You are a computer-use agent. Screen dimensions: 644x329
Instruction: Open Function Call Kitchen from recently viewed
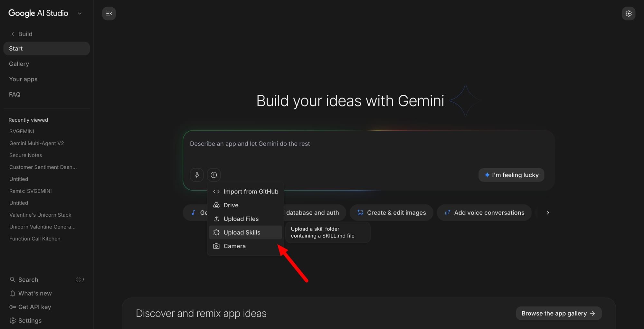click(x=35, y=239)
